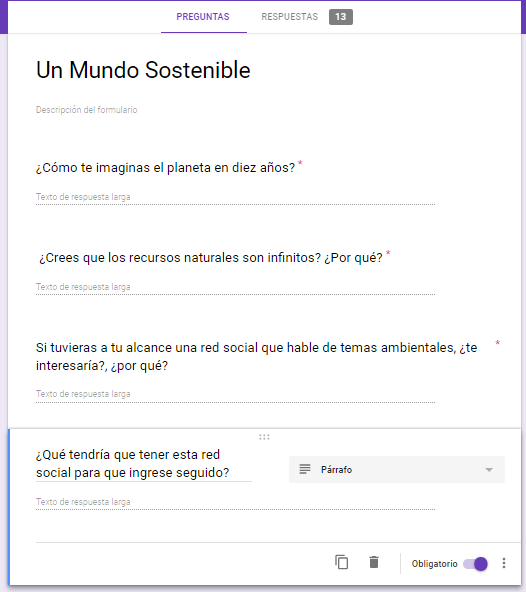Viewport: 526px width, 592px height.
Task: Click the long answer field under first question
Action: coord(235,197)
